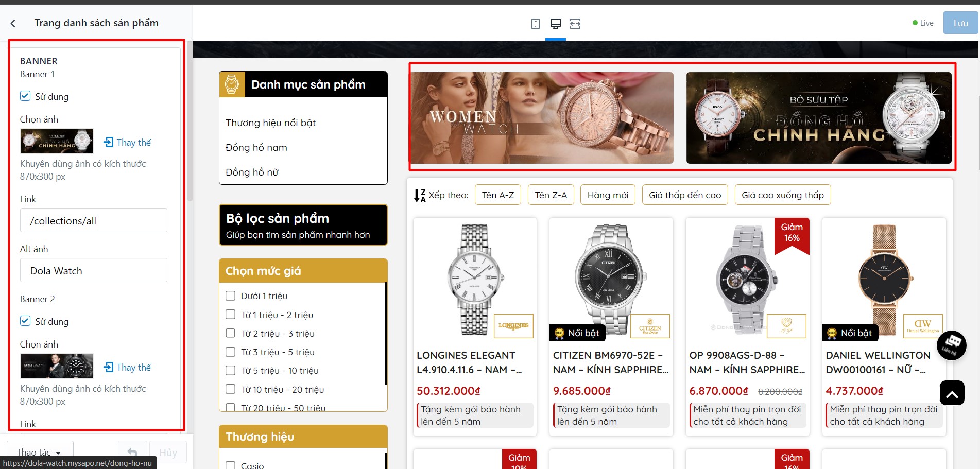
Task: Click the Hủy button
Action: click(x=168, y=453)
